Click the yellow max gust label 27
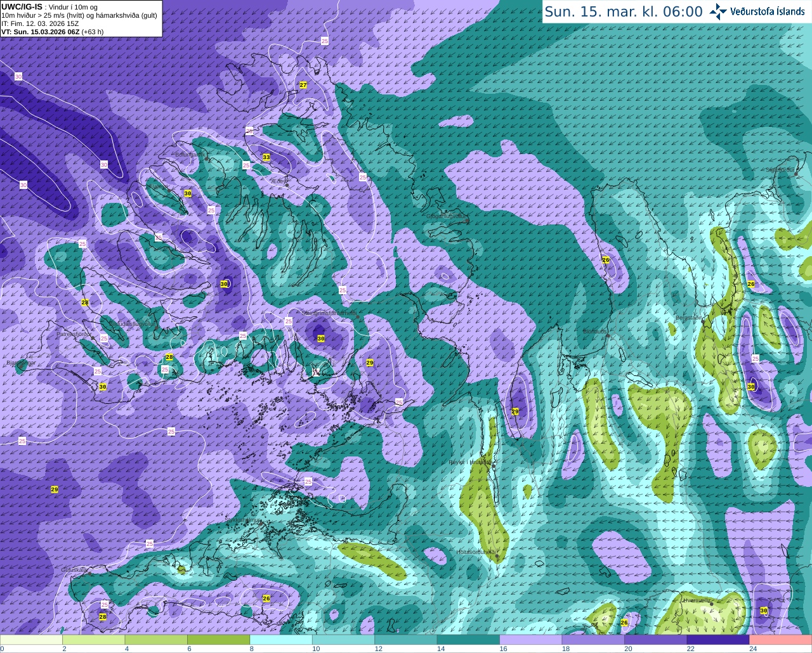Image resolution: width=812 pixels, height=653 pixels. point(303,85)
